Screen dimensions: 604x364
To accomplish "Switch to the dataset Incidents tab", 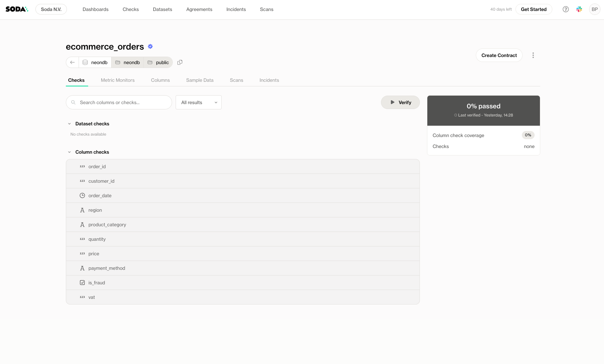I will pos(269,80).
